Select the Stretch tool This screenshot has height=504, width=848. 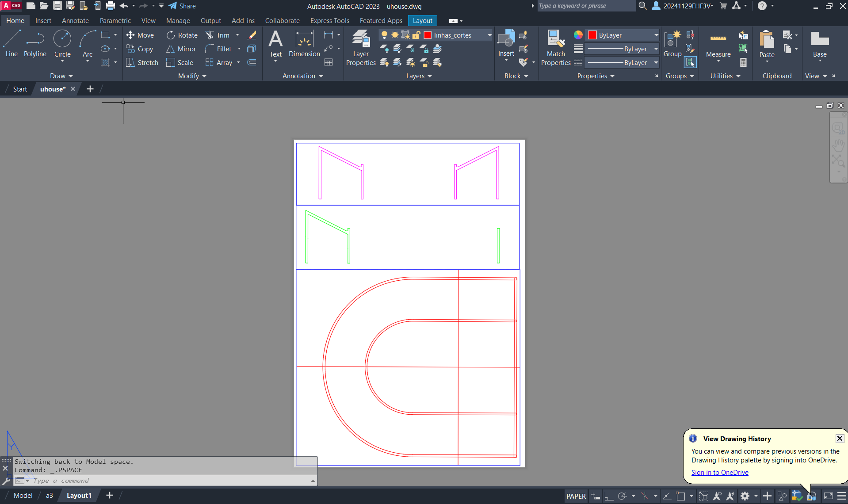pyautogui.click(x=142, y=63)
